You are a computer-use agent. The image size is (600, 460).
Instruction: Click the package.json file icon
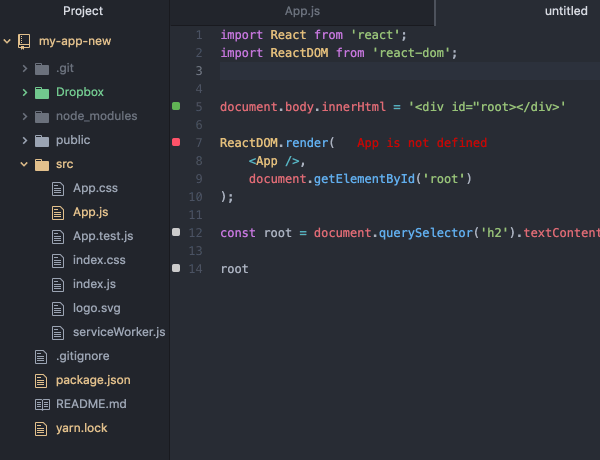(41, 381)
